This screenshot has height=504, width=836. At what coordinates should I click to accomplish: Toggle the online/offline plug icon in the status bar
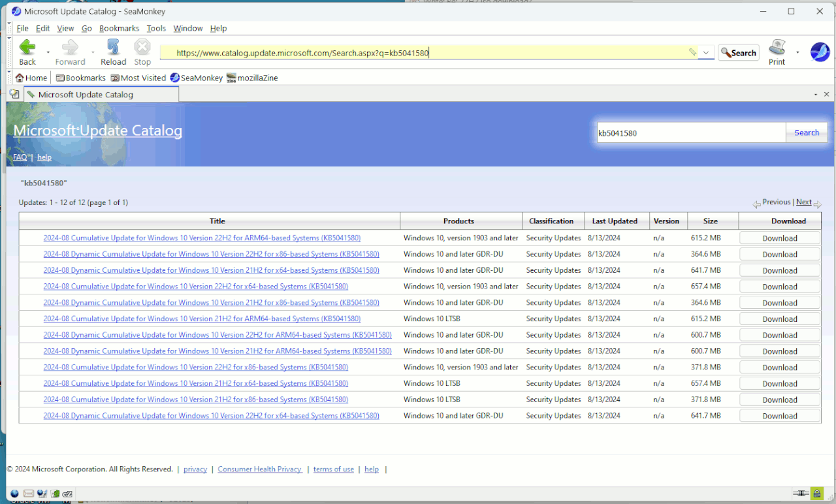point(801,493)
